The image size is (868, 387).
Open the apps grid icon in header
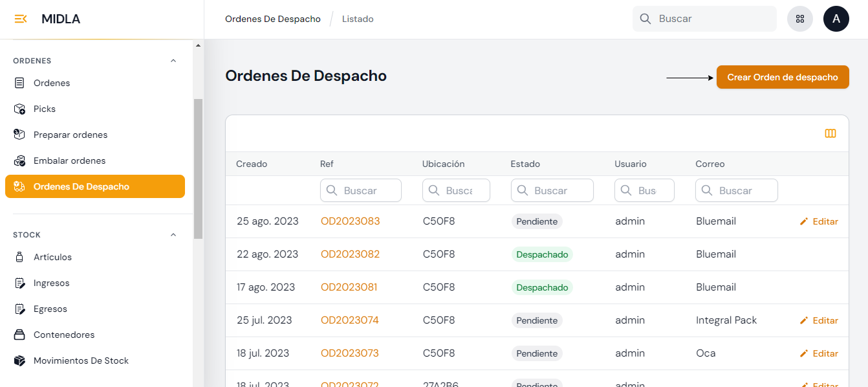(x=799, y=19)
